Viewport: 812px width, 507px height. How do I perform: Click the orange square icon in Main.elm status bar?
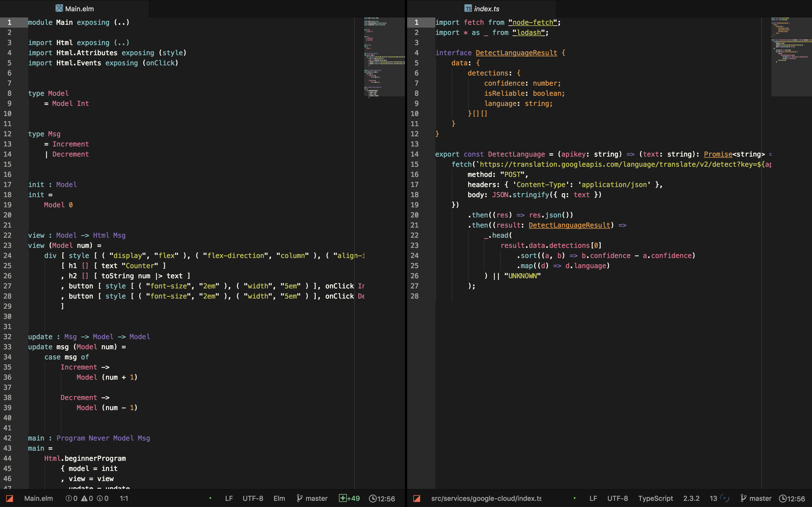[x=10, y=498]
